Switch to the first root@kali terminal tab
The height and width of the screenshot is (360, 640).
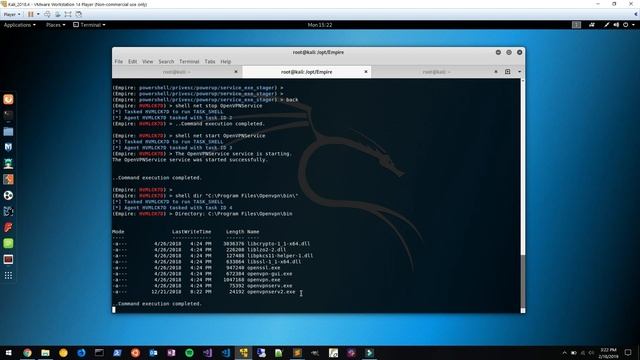[x=176, y=72]
